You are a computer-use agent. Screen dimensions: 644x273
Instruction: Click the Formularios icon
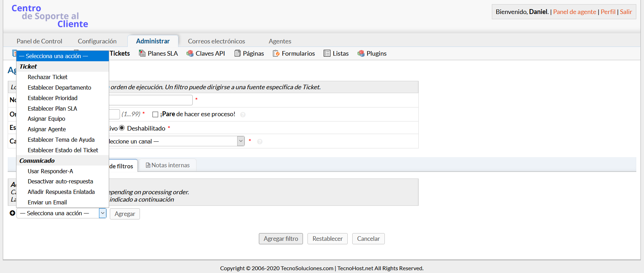pos(276,54)
